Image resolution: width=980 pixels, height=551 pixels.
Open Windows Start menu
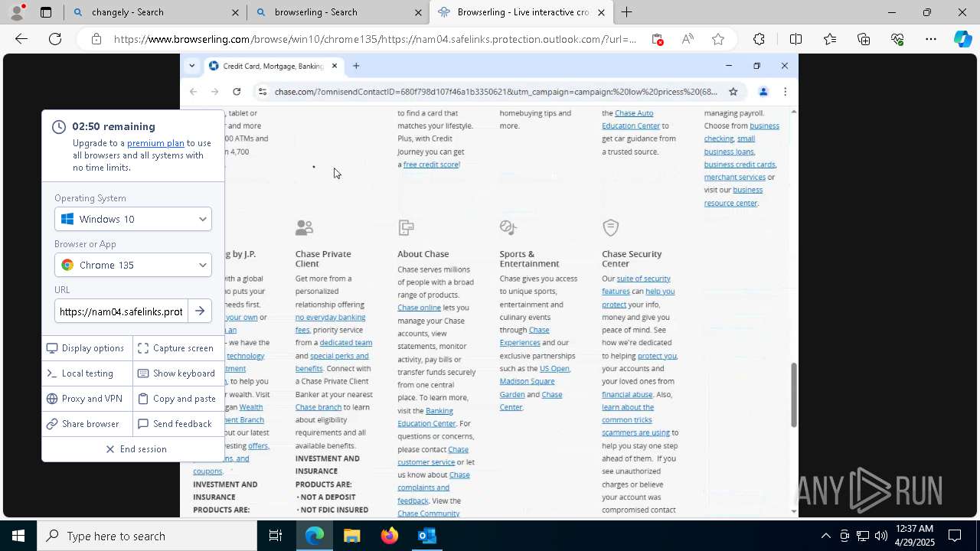18,536
